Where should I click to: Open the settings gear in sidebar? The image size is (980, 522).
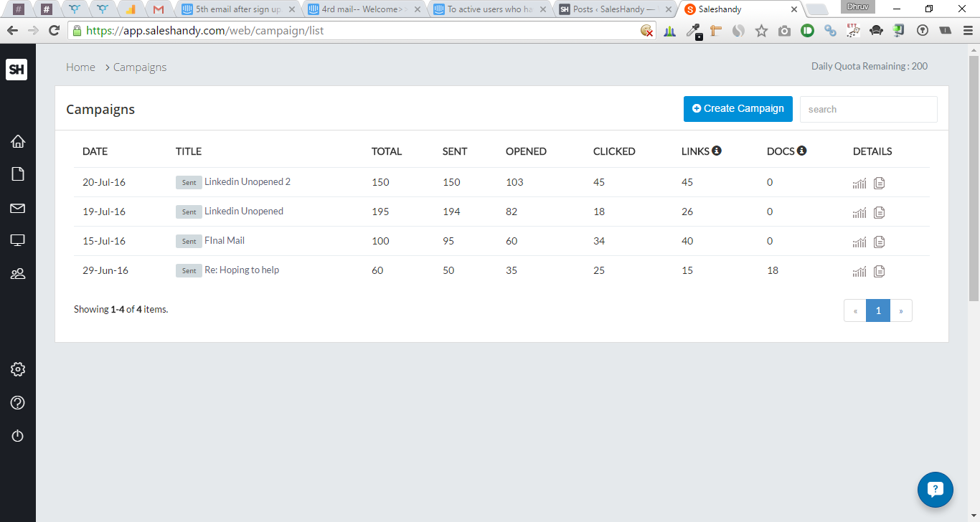pyautogui.click(x=18, y=369)
